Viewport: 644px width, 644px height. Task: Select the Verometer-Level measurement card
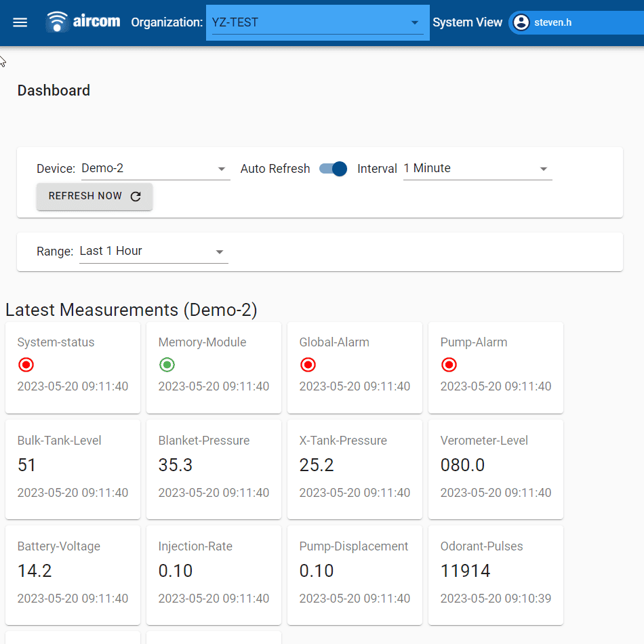coord(496,468)
